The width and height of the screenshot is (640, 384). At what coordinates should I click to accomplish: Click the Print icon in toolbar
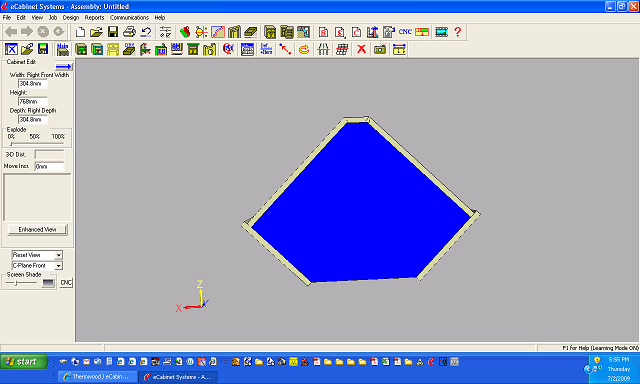point(129,32)
